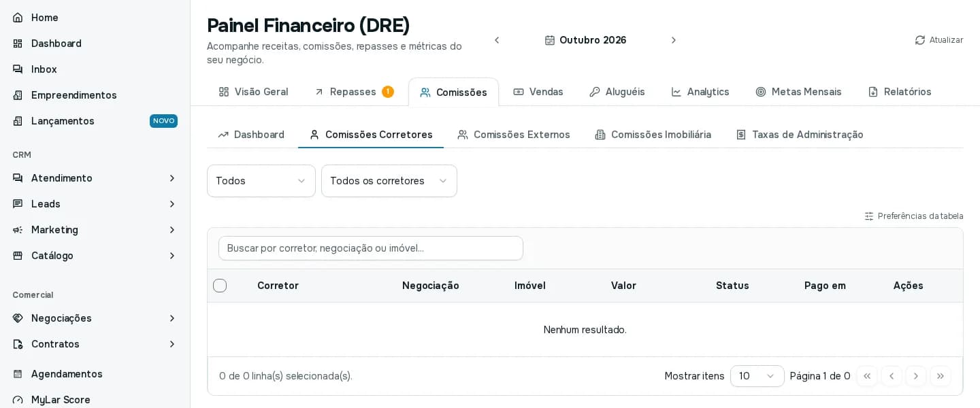Expand the Catálogo submenu chevron
The height and width of the screenshot is (408, 980).
click(172, 256)
